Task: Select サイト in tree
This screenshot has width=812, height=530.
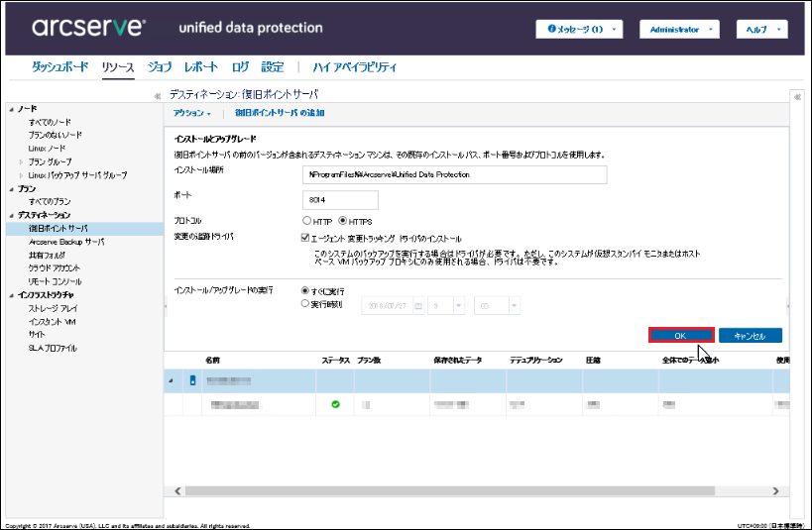Action: click(x=37, y=335)
